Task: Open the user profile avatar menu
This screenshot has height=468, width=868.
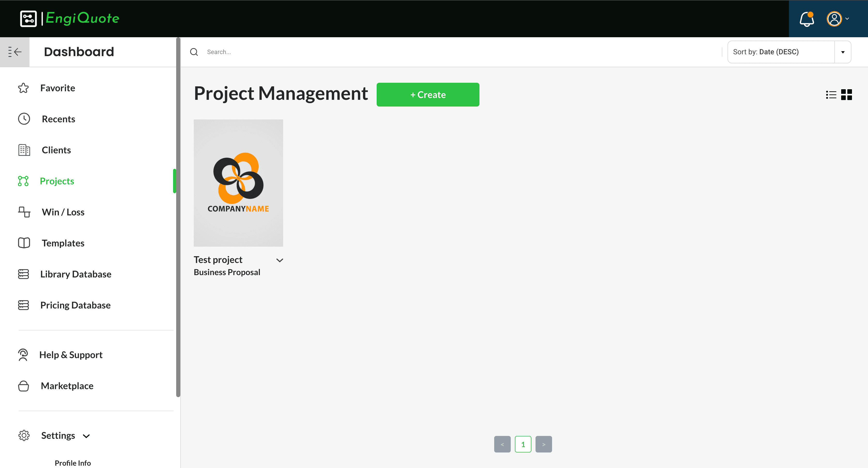Action: pyautogui.click(x=835, y=19)
